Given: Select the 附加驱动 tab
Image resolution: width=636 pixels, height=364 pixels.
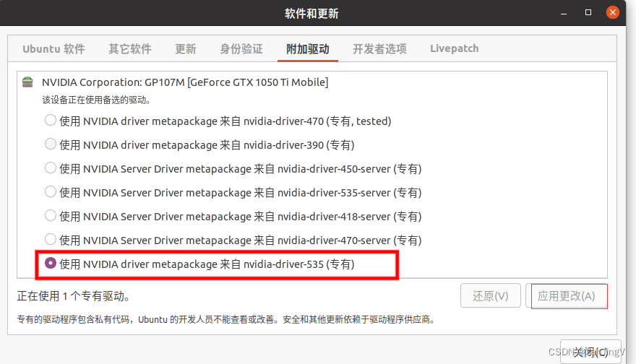Looking at the screenshot, I should tap(307, 49).
